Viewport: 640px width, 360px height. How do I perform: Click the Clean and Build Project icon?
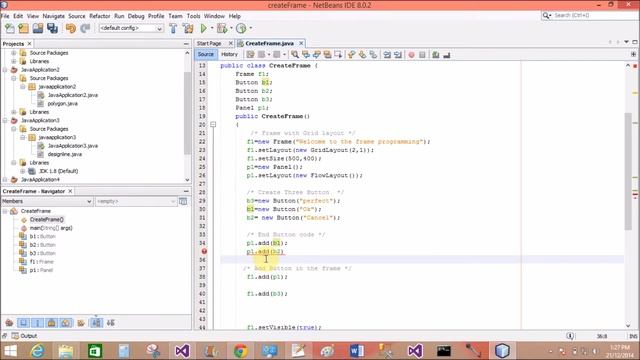188,28
